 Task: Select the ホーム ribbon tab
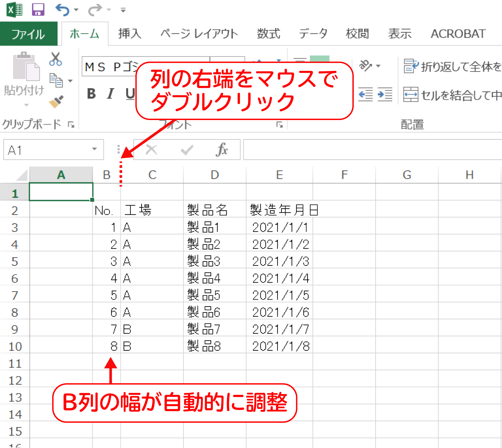click(x=84, y=33)
